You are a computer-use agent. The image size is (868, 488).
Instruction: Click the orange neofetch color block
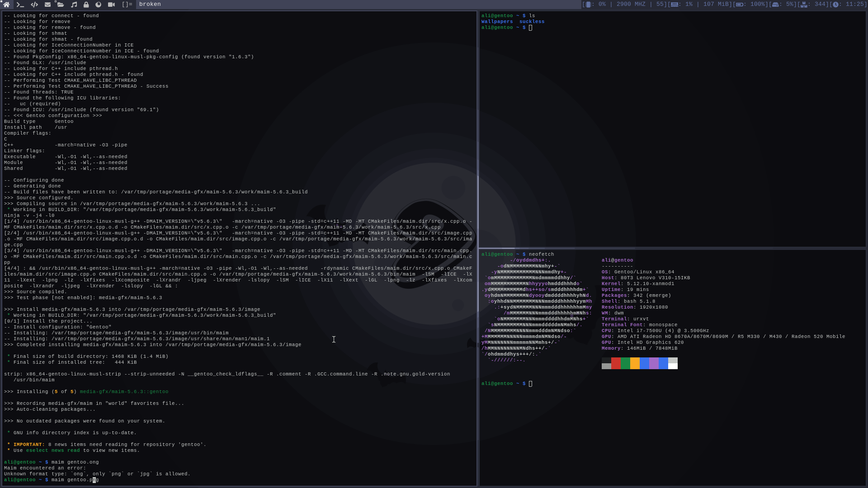click(635, 363)
